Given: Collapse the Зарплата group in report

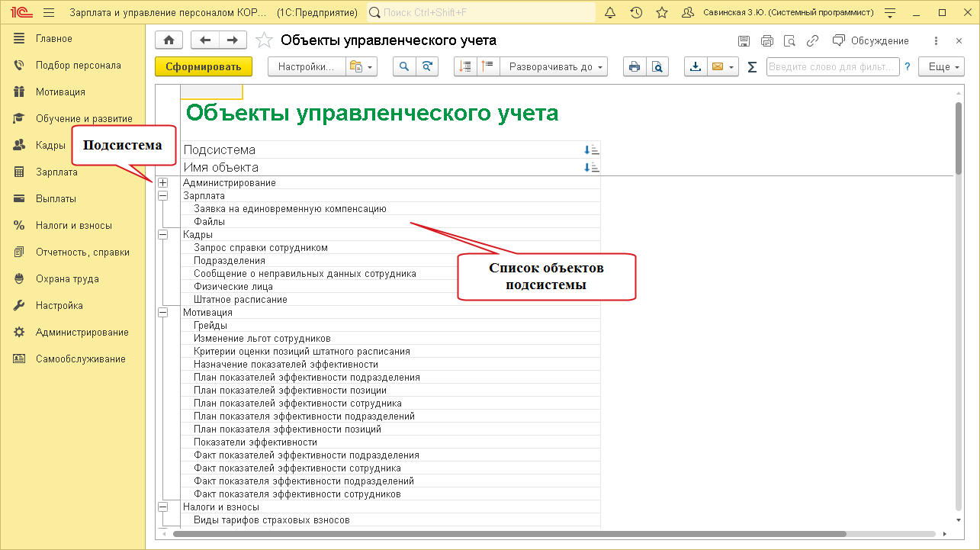Looking at the screenshot, I should (162, 196).
